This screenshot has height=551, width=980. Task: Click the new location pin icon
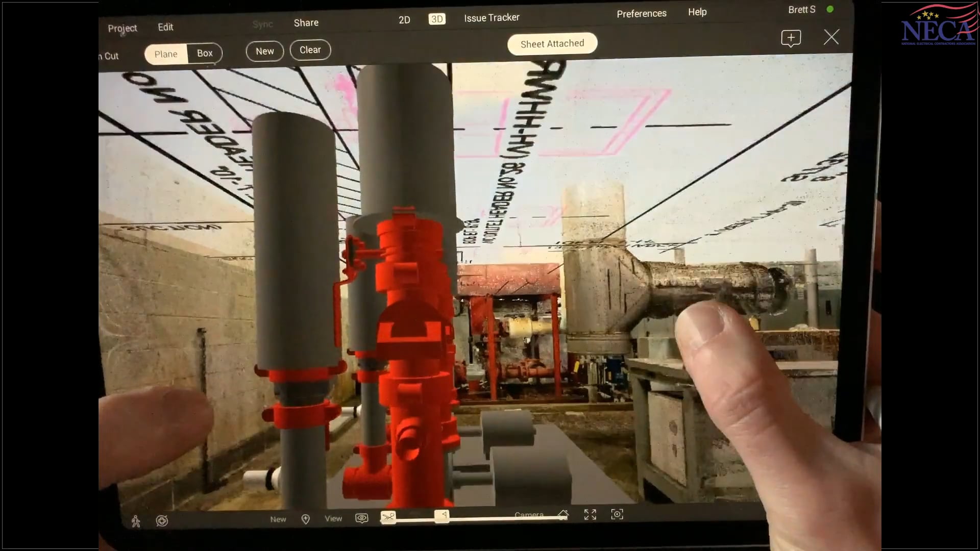306,519
